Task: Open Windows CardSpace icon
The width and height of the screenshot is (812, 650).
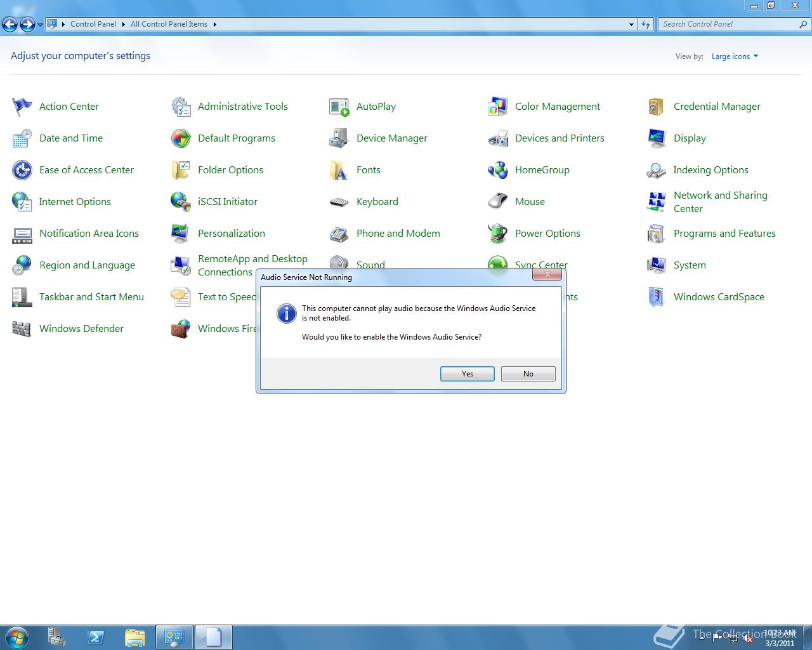Action: [x=657, y=297]
